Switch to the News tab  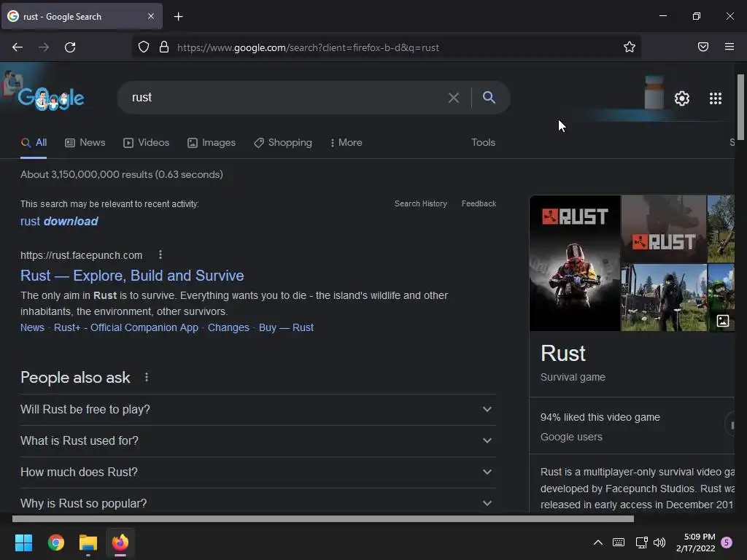pyautogui.click(x=85, y=142)
